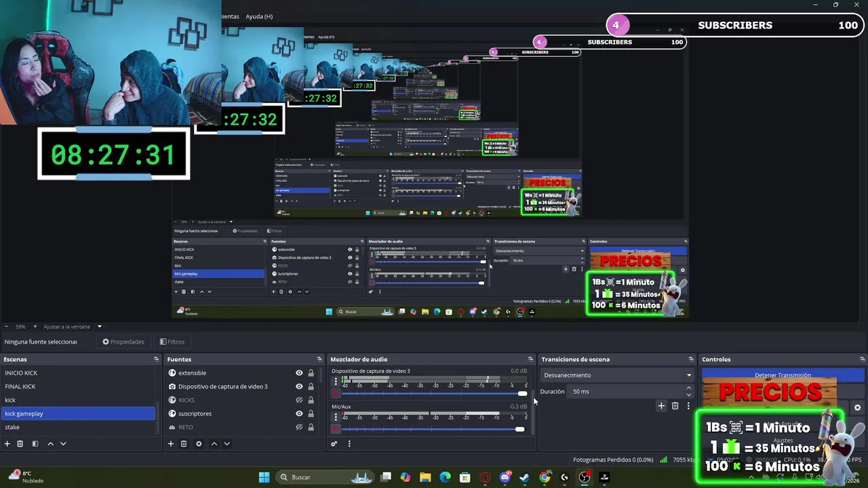Screen dimensions: 868x488
Task: Adjust Dispositivo de captura de vídeo 3 volume slider
Action: [434, 393]
